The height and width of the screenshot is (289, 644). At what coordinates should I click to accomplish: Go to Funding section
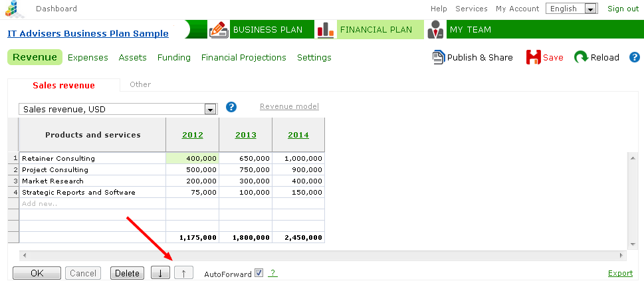(x=174, y=58)
